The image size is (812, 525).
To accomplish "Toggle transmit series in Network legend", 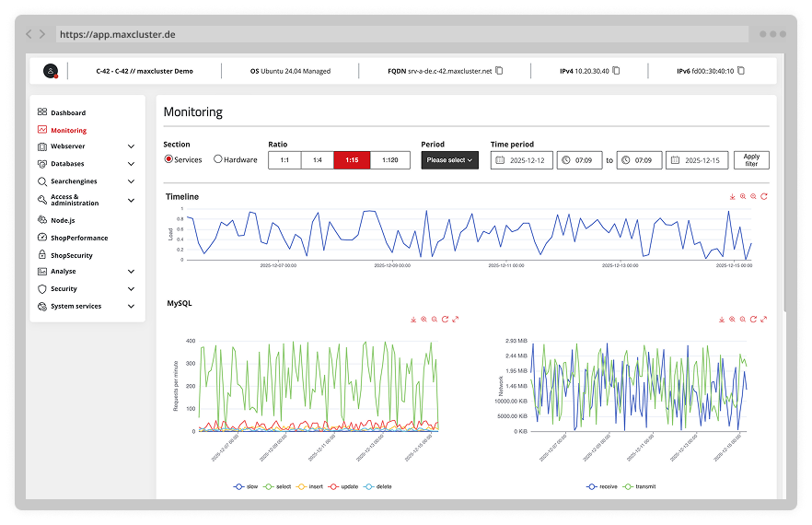I will coord(640,486).
